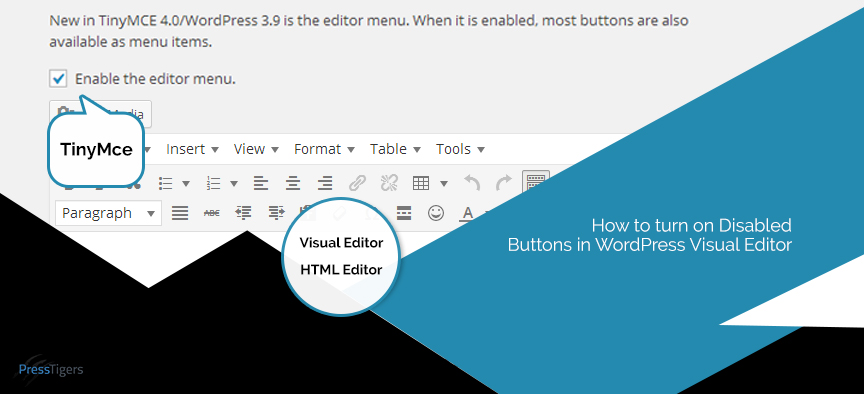The width and height of the screenshot is (864, 394).
Task: Click the redo arrow icon
Action: (x=504, y=183)
